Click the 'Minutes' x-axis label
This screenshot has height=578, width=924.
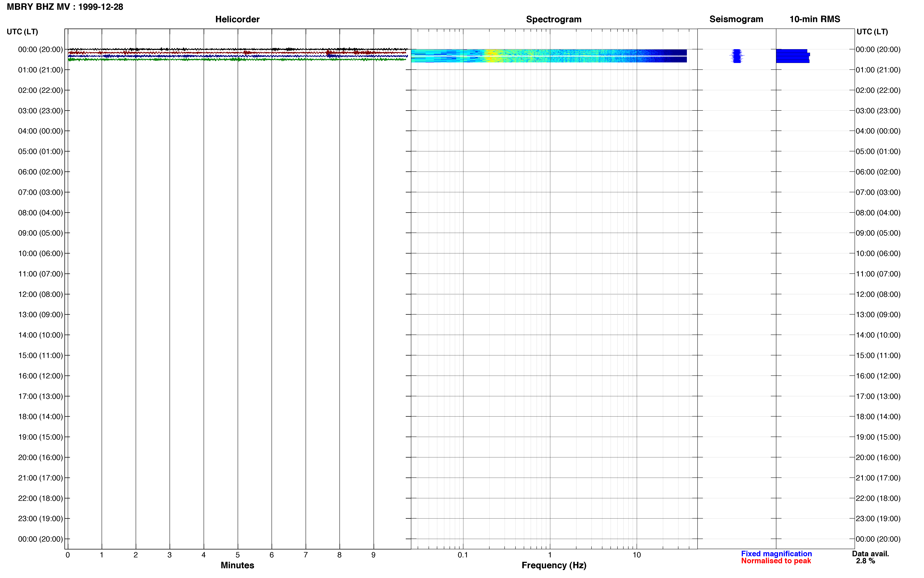(x=237, y=565)
